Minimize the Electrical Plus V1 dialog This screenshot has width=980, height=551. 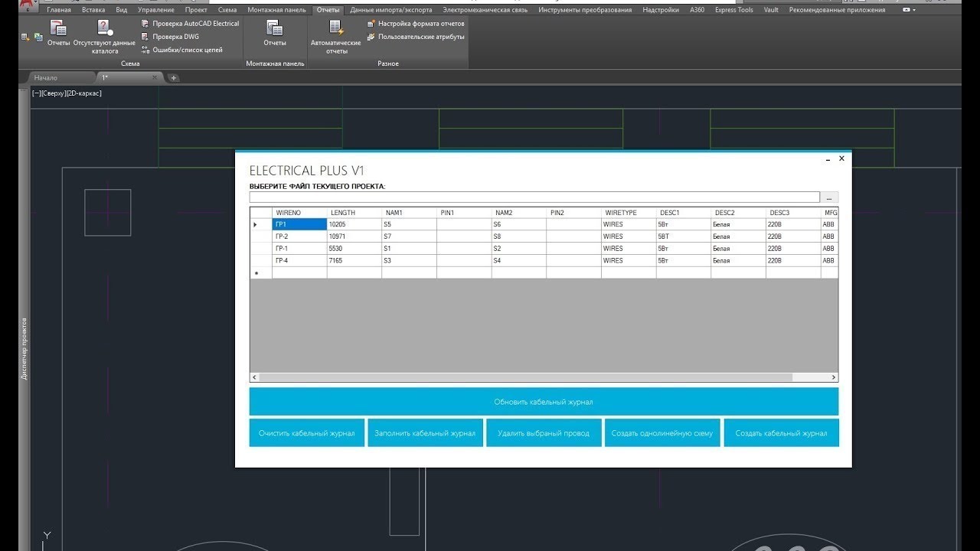[828, 159]
